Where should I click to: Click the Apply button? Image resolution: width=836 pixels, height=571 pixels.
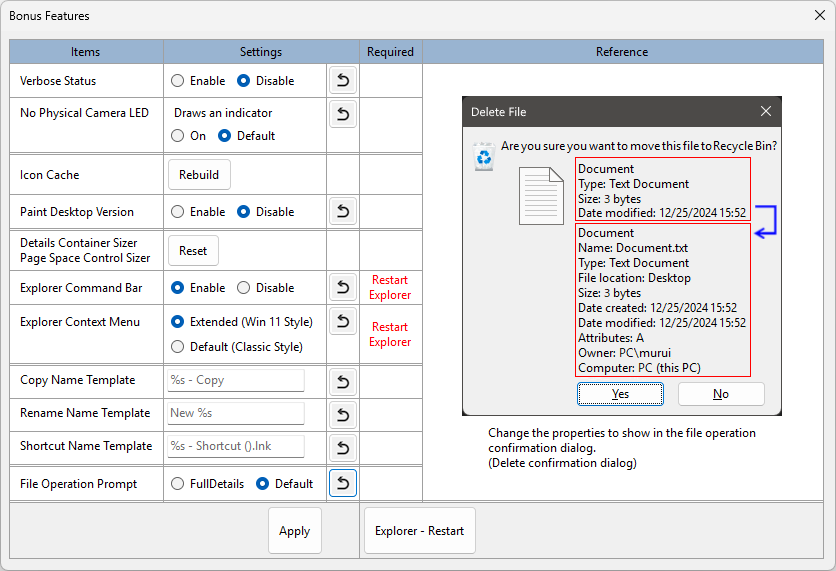(294, 530)
